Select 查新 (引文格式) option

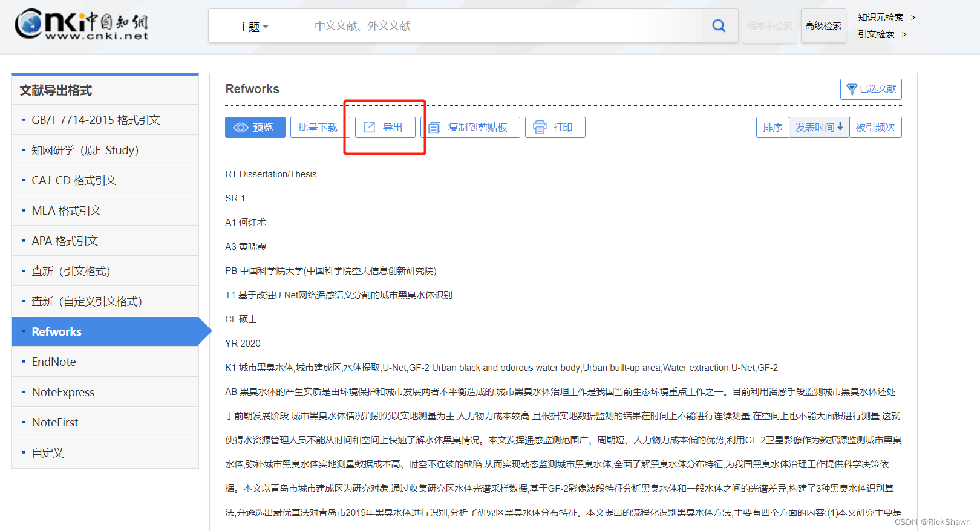click(105, 271)
